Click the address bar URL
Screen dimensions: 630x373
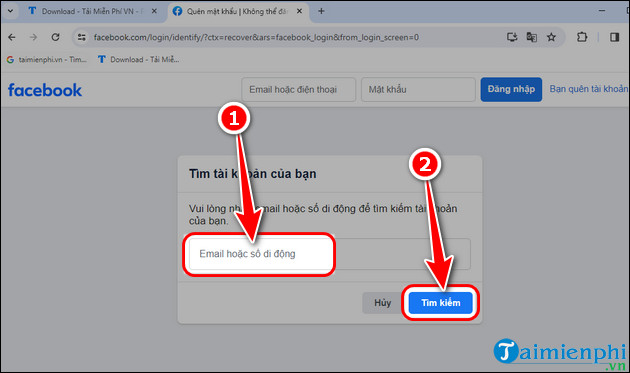pos(256,37)
